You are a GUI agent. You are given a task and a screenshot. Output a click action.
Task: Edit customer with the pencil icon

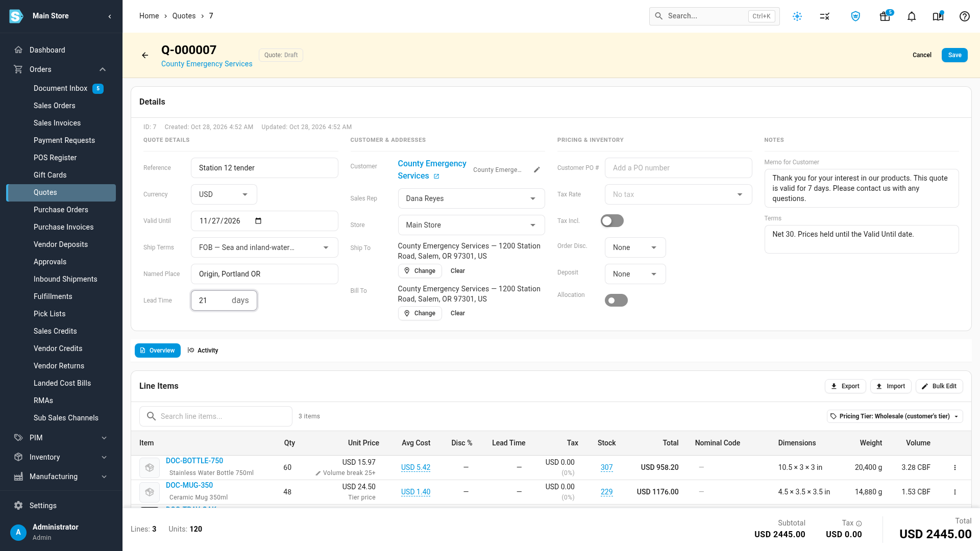[x=537, y=170]
